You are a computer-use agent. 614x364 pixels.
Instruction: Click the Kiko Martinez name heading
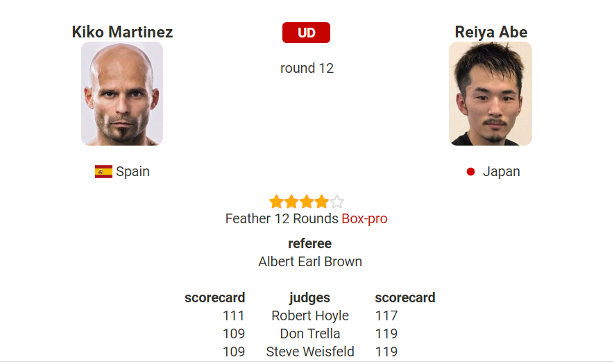(122, 32)
